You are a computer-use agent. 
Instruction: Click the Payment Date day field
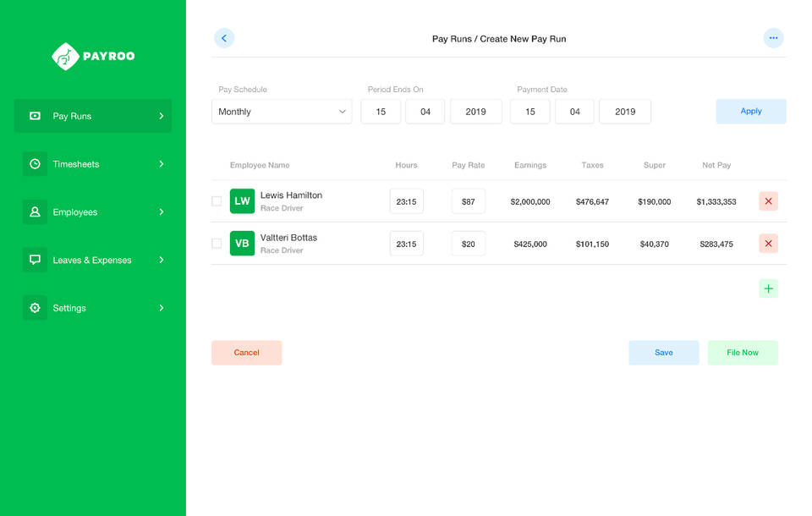pos(529,112)
